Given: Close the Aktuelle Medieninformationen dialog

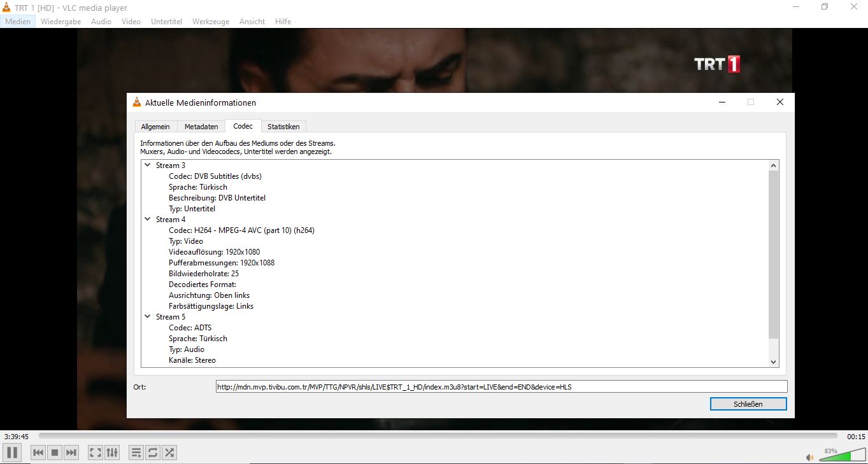Looking at the screenshot, I should click(780, 102).
